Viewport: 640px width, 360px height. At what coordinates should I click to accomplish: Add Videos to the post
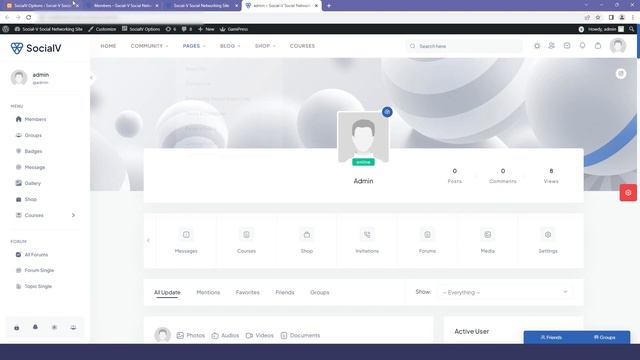click(x=260, y=336)
